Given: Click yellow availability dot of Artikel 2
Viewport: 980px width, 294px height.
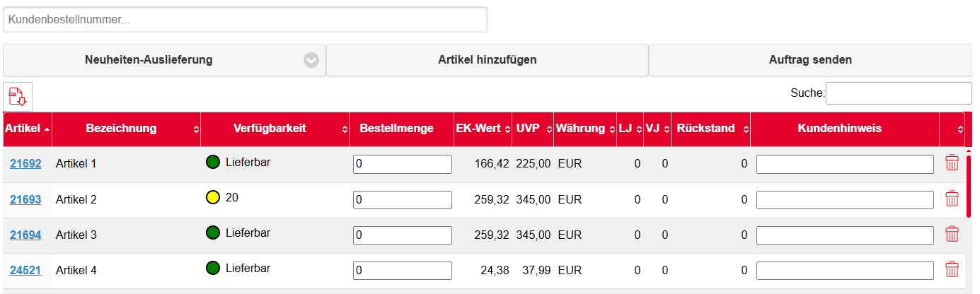Looking at the screenshot, I should (213, 198).
